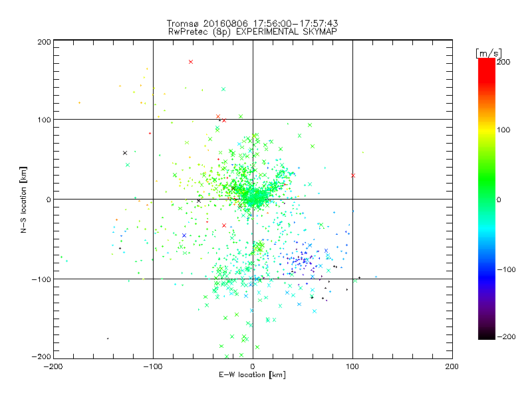Click the "-100" tick label on the N-S axis
This screenshot has height=399, width=532.
[41, 279]
